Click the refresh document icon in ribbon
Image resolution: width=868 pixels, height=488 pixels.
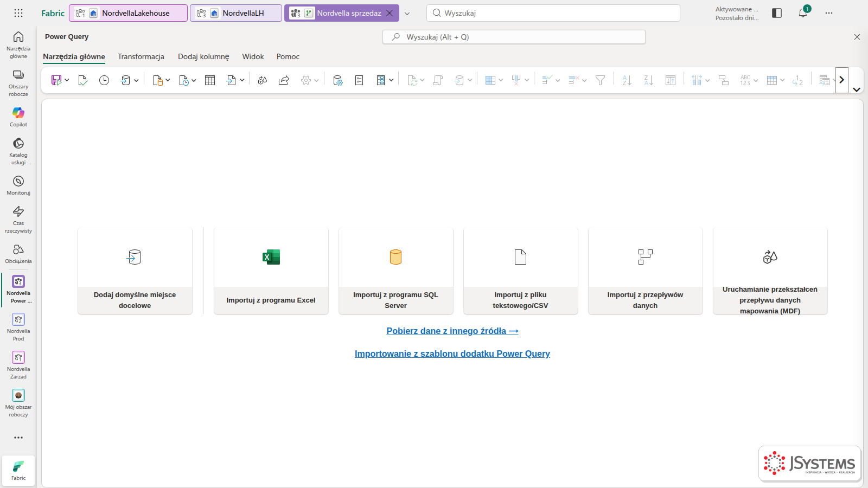[x=412, y=80]
